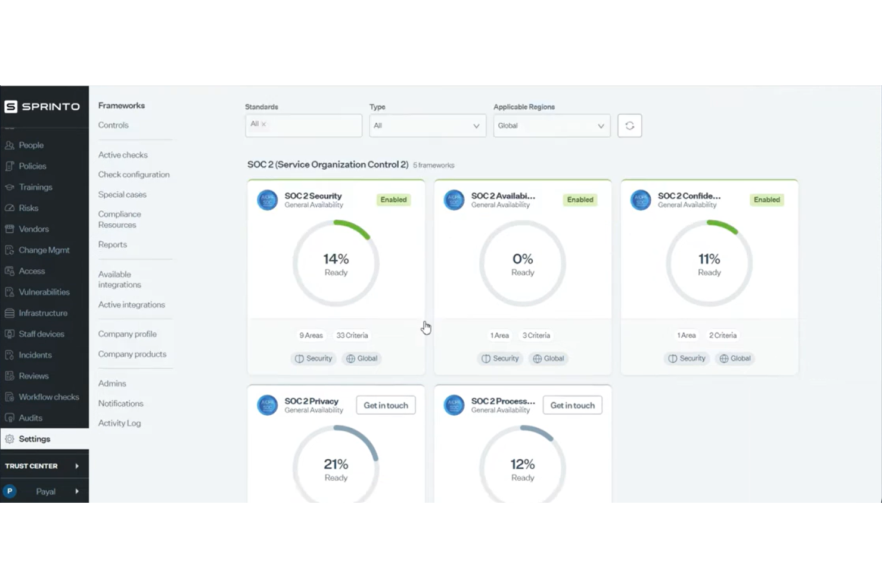The image size is (882, 588).
Task: Select the Incidents sidebar icon
Action: 10,355
